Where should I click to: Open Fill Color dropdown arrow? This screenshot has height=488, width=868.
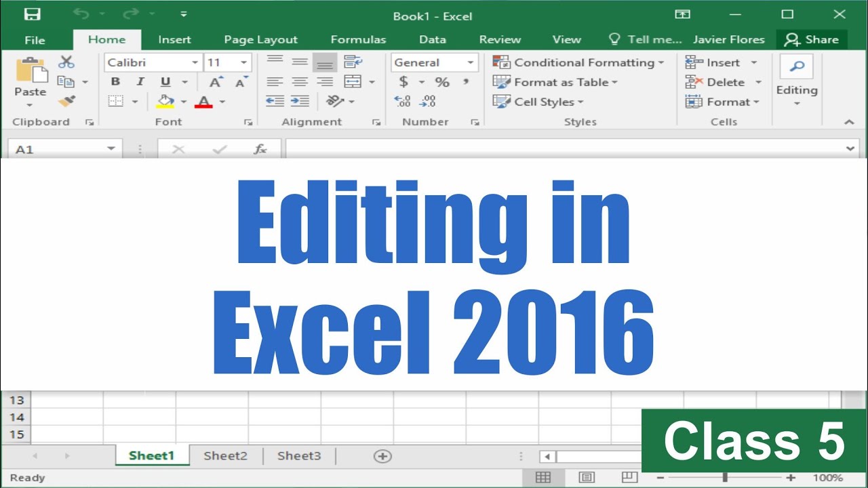point(183,102)
